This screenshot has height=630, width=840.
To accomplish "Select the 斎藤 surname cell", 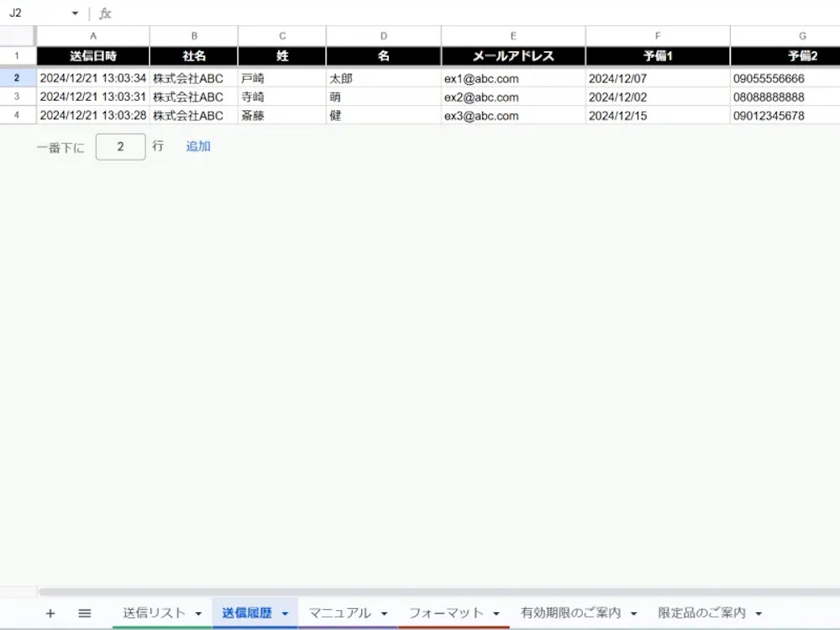I will click(282, 115).
